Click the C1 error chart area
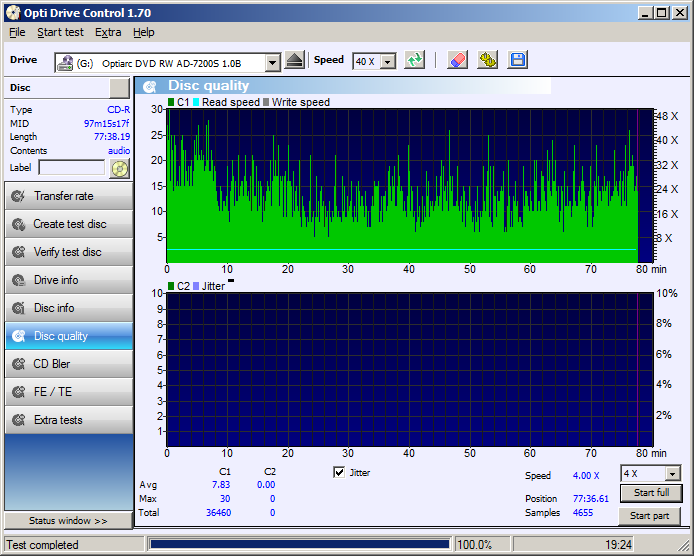 (410, 186)
